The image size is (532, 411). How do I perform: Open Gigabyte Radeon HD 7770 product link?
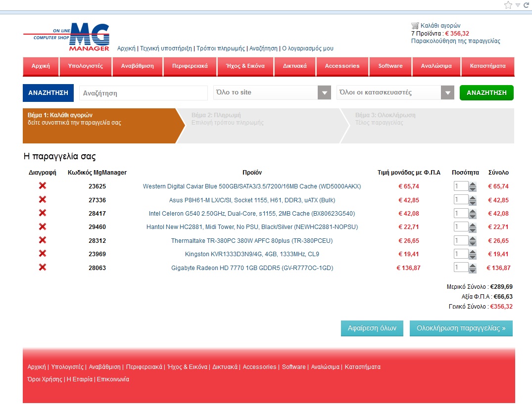(252, 268)
